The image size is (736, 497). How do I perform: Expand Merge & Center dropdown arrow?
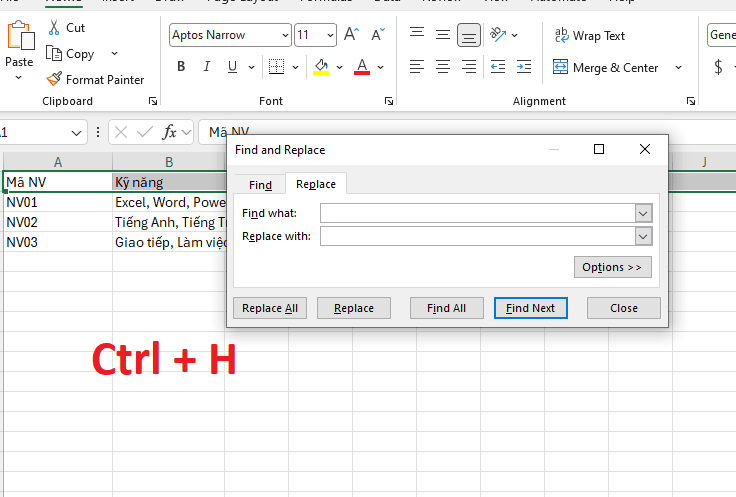click(678, 68)
